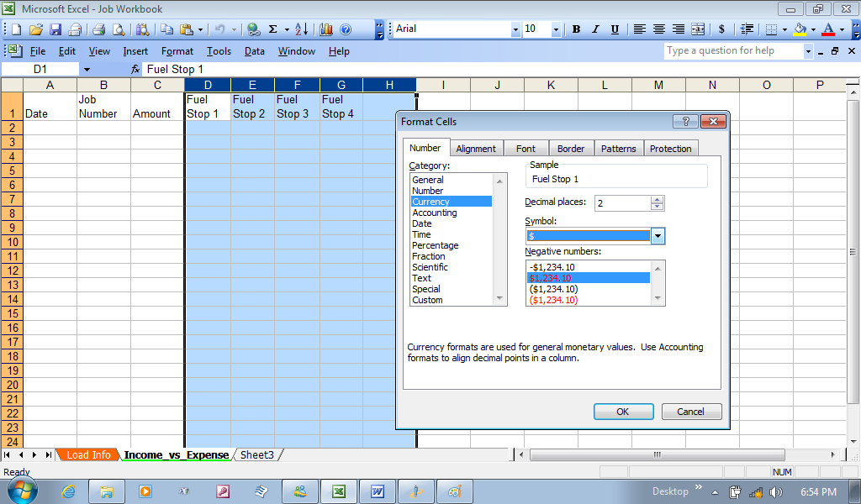
Task: Click the Save icon in the toolbar
Action: (x=56, y=29)
